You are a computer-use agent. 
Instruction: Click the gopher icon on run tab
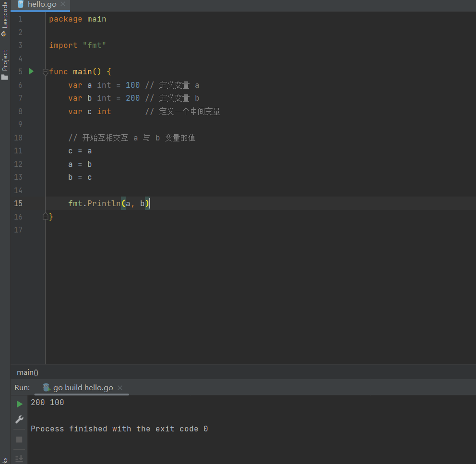pyautogui.click(x=46, y=387)
